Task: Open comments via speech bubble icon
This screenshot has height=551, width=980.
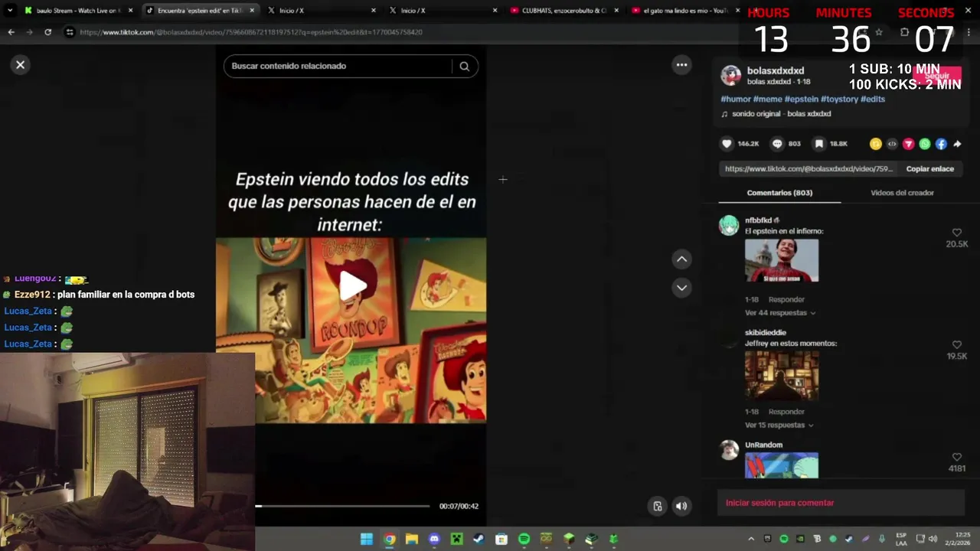Action: pos(777,144)
